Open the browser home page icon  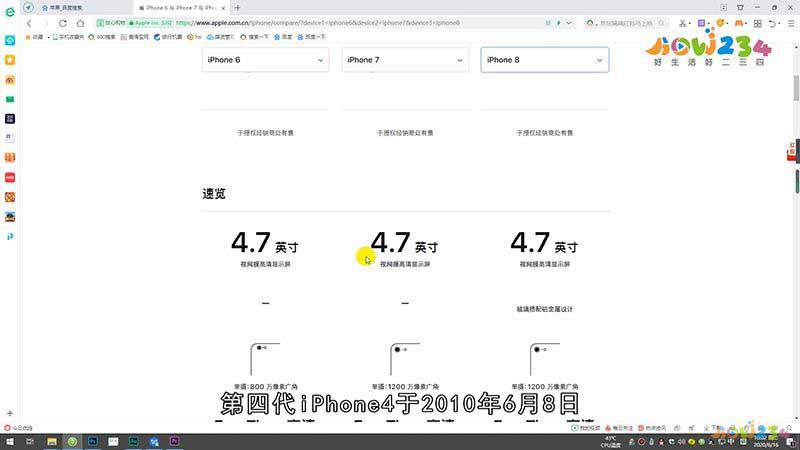pos(80,23)
